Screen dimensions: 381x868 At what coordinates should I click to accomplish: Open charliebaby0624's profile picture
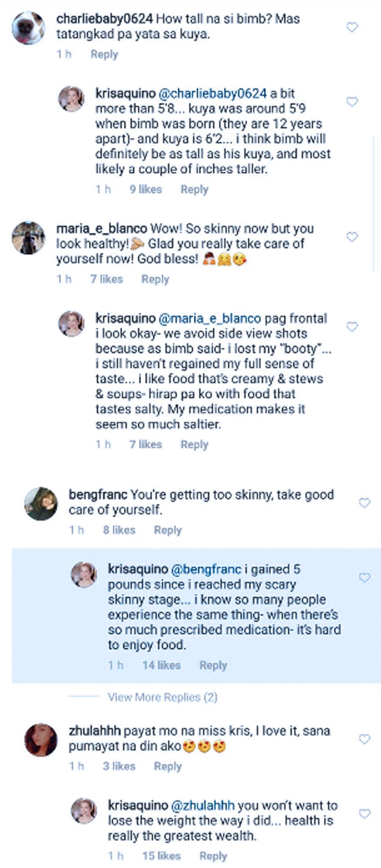pyautogui.click(x=28, y=27)
